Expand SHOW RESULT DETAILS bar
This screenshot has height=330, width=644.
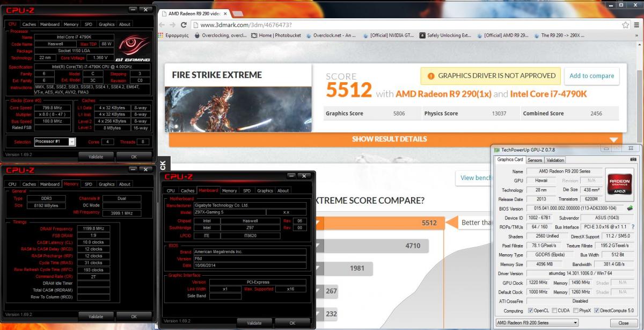coord(396,139)
